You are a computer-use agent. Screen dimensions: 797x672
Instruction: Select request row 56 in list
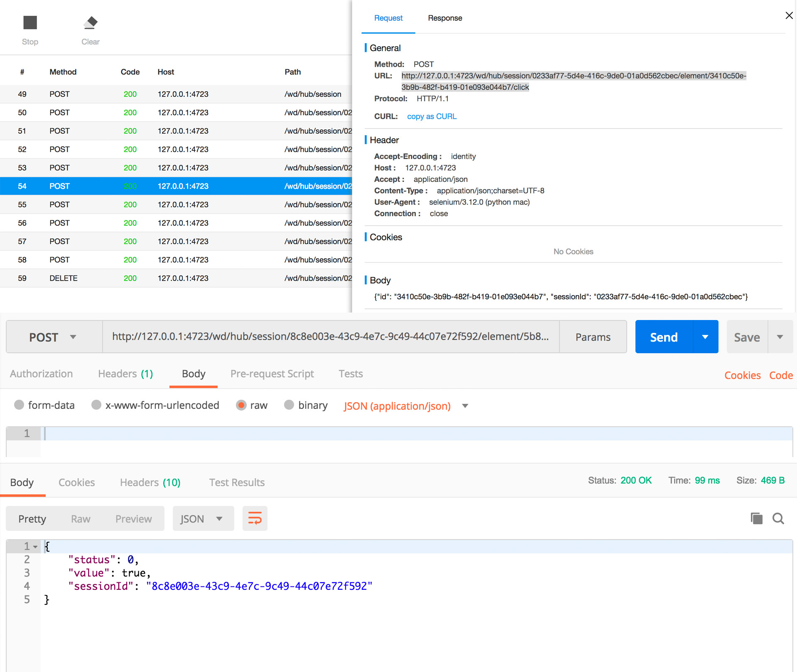click(x=176, y=223)
